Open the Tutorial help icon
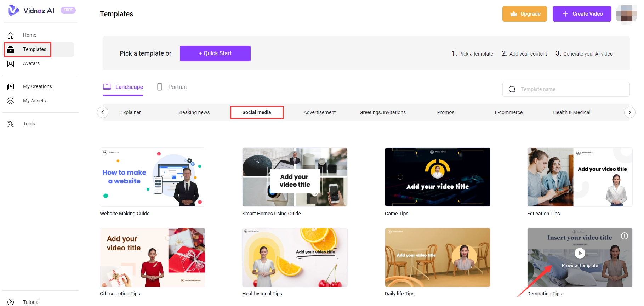 coord(11,302)
